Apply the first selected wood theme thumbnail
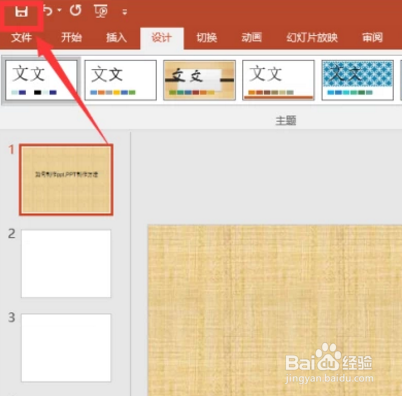Image resolution: width=402 pixels, height=396 pixels. tap(41, 80)
